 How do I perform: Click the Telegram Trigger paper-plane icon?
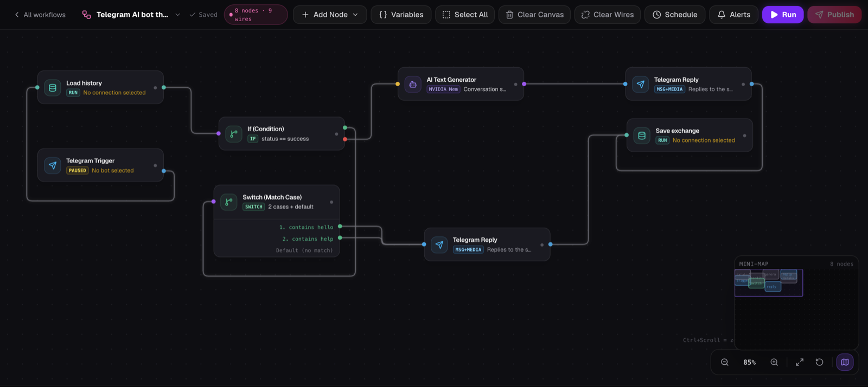(53, 165)
